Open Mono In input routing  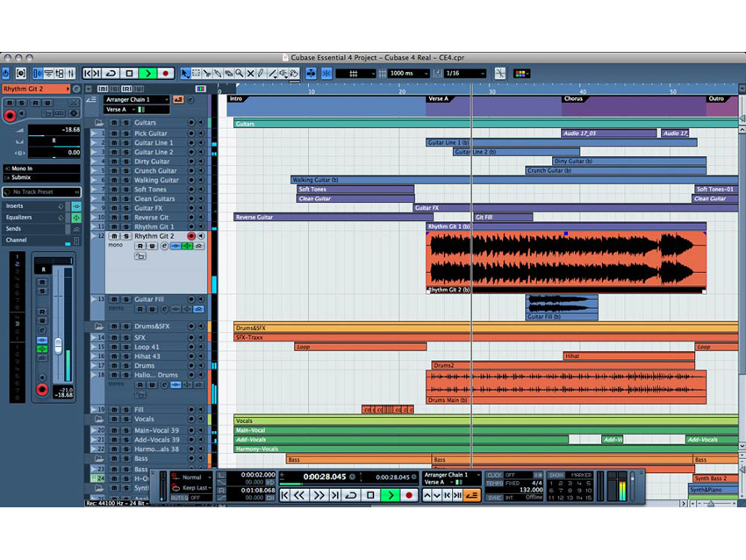pyautogui.click(x=41, y=169)
